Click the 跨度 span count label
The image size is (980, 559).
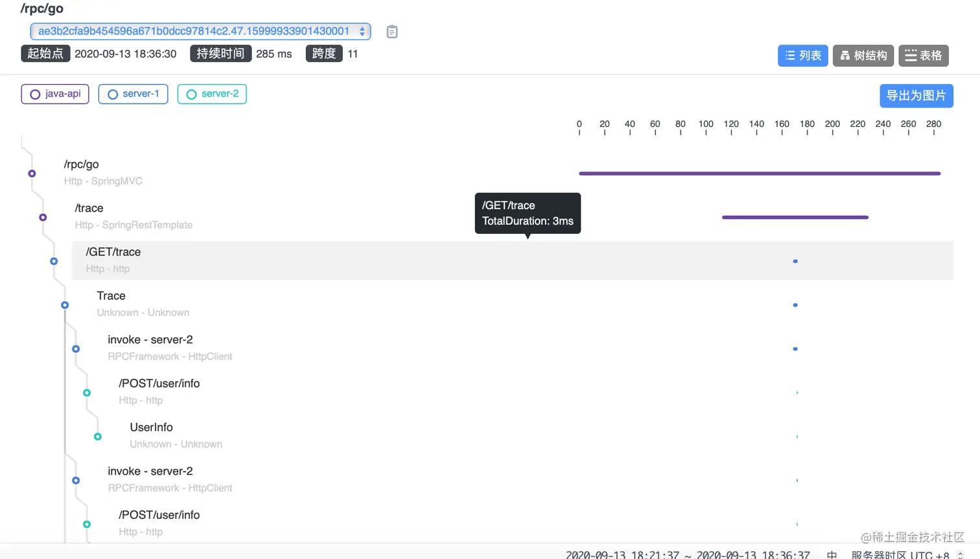pyautogui.click(x=324, y=54)
